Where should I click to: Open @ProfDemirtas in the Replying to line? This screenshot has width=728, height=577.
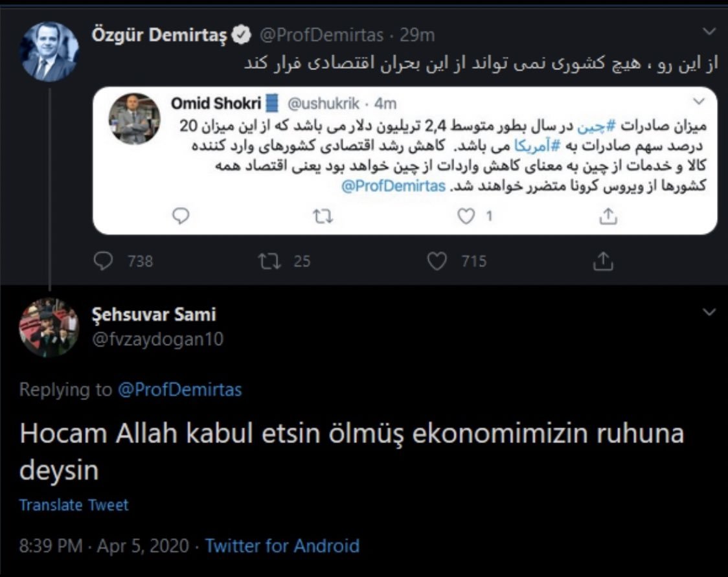pos(179,389)
